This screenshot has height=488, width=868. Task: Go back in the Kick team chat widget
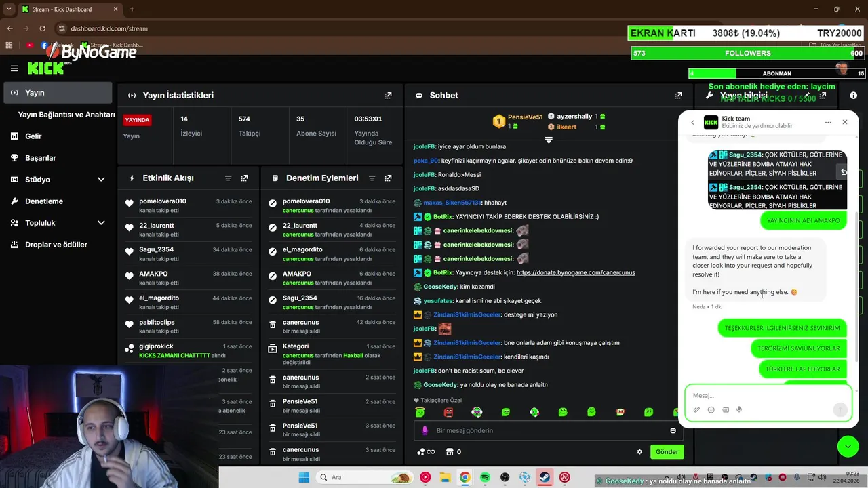pyautogui.click(x=692, y=123)
